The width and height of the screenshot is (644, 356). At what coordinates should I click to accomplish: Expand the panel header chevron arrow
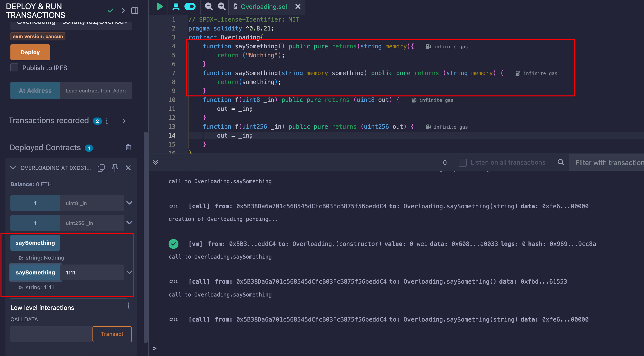tap(123, 10)
